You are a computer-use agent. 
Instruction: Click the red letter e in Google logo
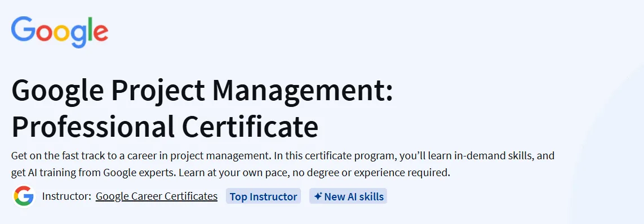click(101, 33)
